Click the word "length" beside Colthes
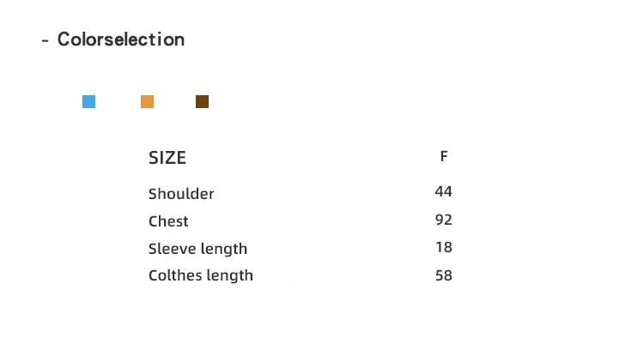The height and width of the screenshot is (362, 644). [229, 275]
